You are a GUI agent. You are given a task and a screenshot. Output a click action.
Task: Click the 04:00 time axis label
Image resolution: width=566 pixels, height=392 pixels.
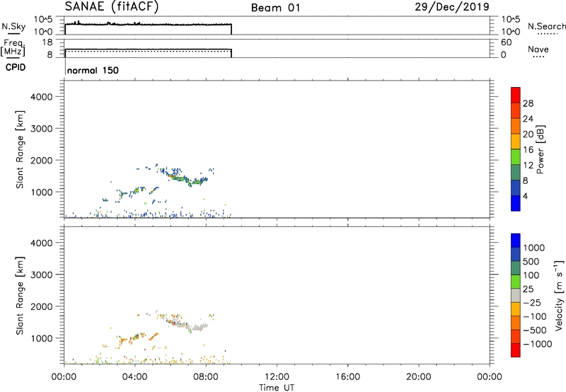point(135,377)
